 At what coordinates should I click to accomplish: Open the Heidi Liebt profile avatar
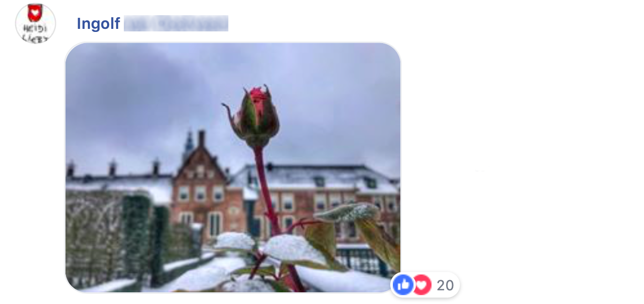(36, 23)
